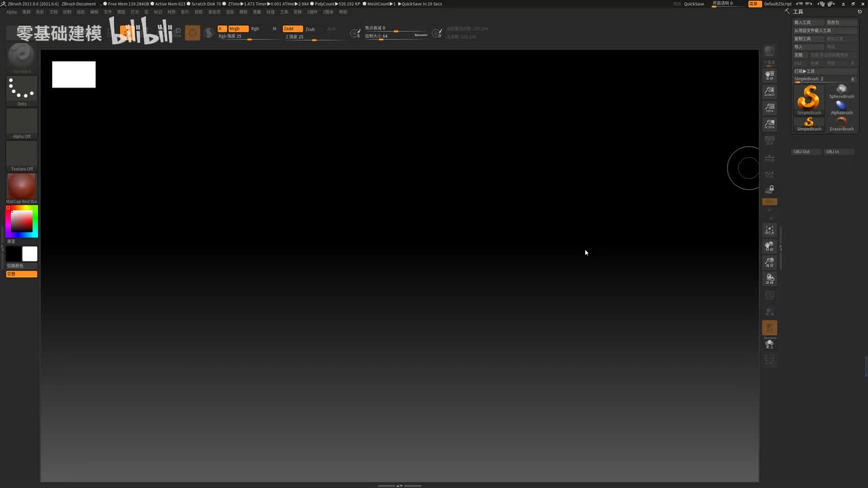Screen dimensions: 868x488
Task: Click the orange square icon left of A button
Action: tap(193, 33)
